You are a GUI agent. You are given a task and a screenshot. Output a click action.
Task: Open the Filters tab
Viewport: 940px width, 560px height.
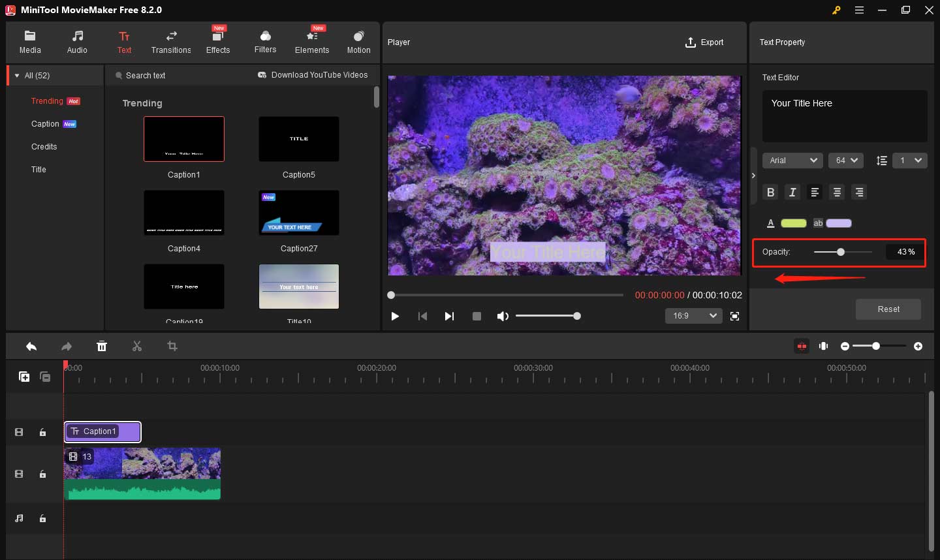pyautogui.click(x=265, y=42)
